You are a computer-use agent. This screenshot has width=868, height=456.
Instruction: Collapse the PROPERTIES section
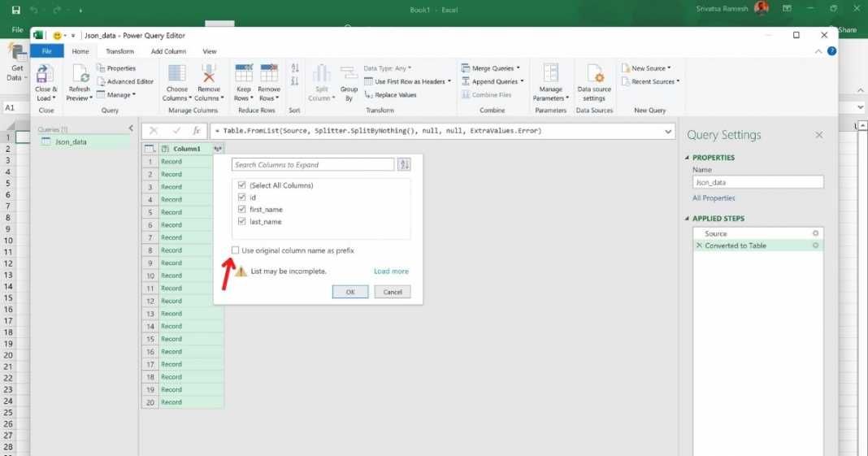point(687,157)
